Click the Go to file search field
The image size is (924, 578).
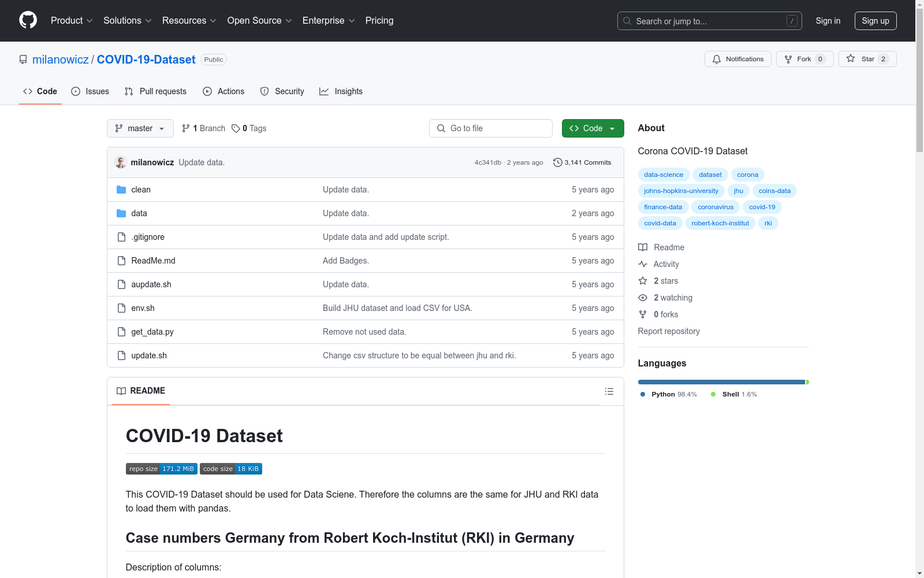tap(491, 128)
